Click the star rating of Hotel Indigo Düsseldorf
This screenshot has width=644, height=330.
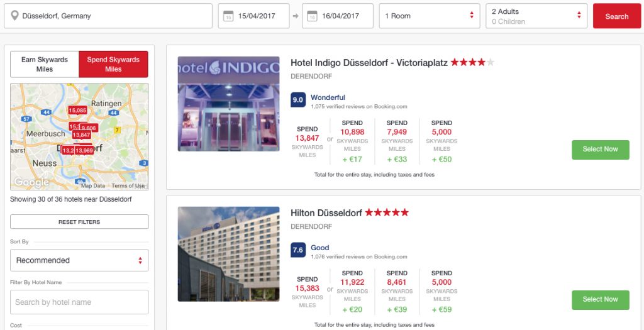tap(472, 63)
